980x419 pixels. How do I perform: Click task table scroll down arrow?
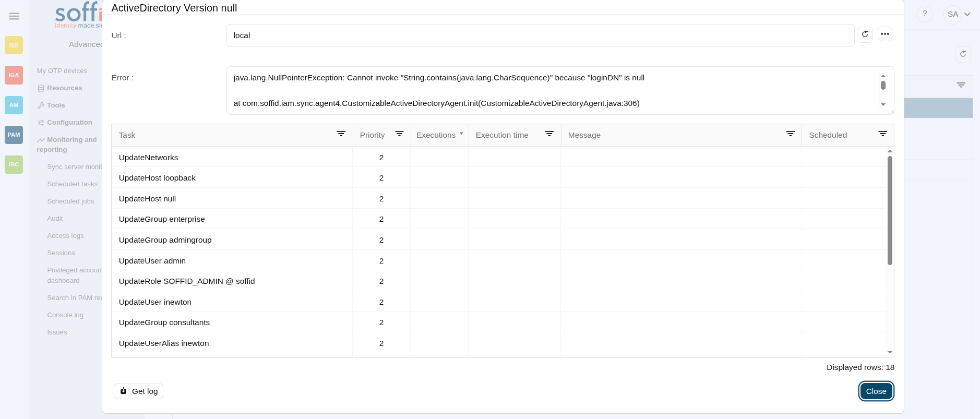890,353
